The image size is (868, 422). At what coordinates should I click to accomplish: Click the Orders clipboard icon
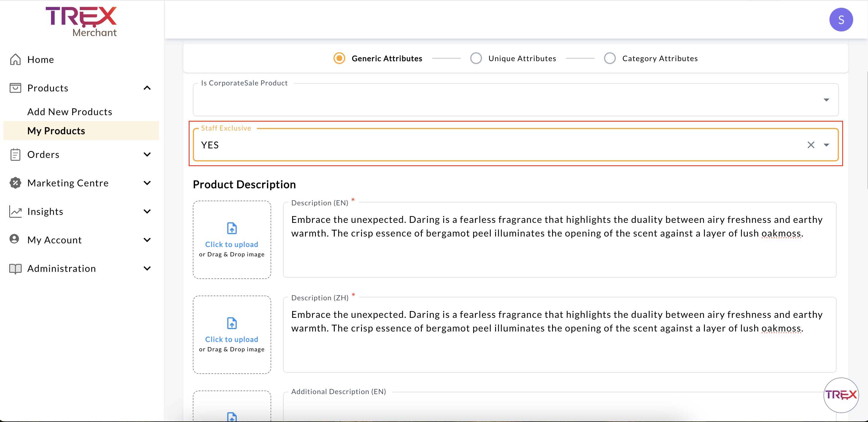coord(15,154)
